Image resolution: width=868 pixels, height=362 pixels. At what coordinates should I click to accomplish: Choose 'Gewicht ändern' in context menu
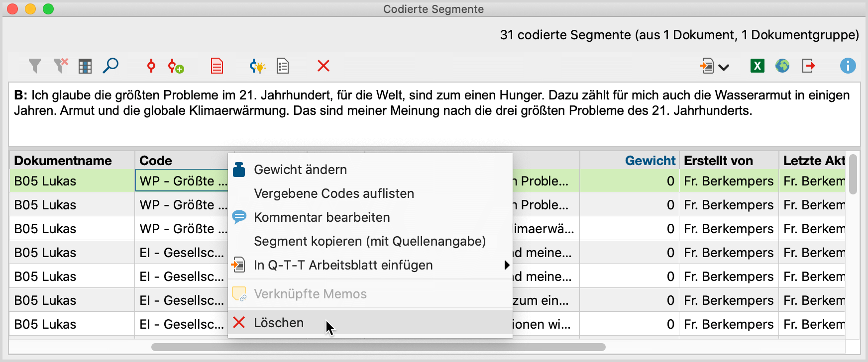(370, 170)
